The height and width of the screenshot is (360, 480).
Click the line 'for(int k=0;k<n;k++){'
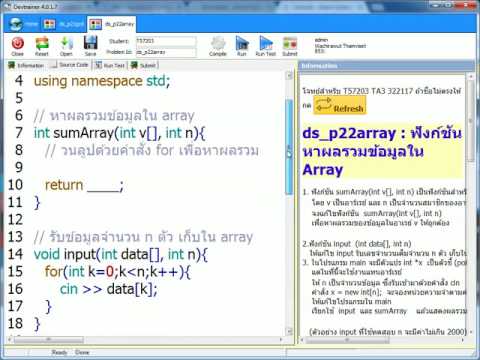(118, 272)
